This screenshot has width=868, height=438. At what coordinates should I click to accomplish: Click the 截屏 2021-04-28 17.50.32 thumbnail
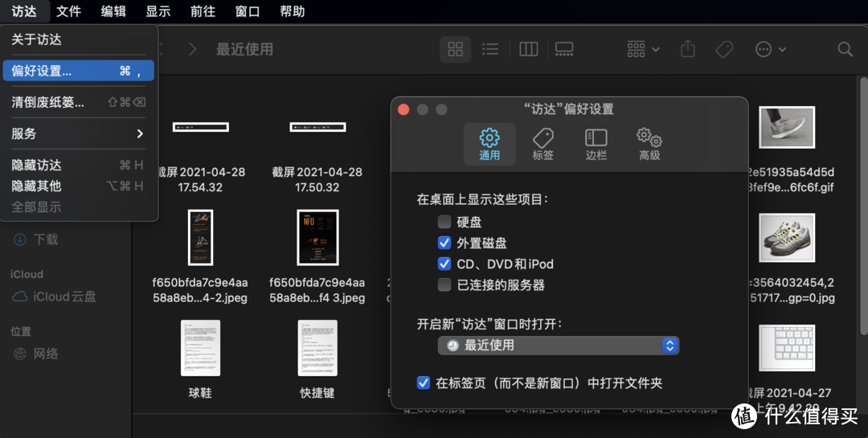click(x=317, y=127)
